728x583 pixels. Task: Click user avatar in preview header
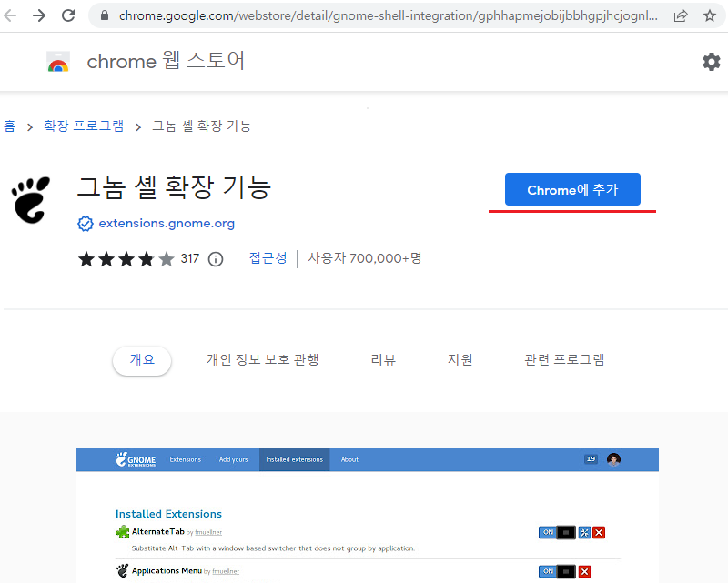point(613,459)
